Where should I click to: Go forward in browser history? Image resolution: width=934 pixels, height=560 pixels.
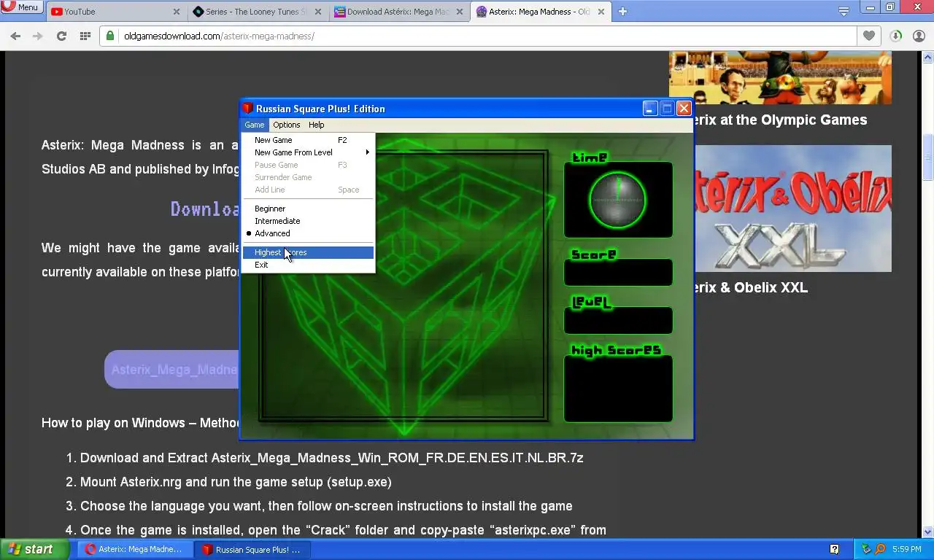38,36
